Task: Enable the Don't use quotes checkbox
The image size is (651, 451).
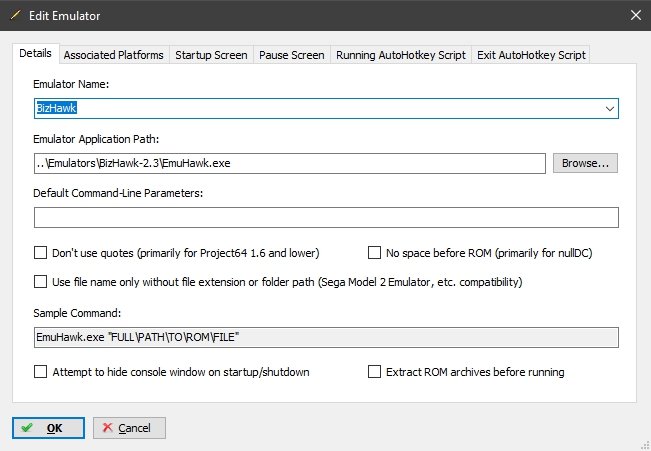Action: 40,252
